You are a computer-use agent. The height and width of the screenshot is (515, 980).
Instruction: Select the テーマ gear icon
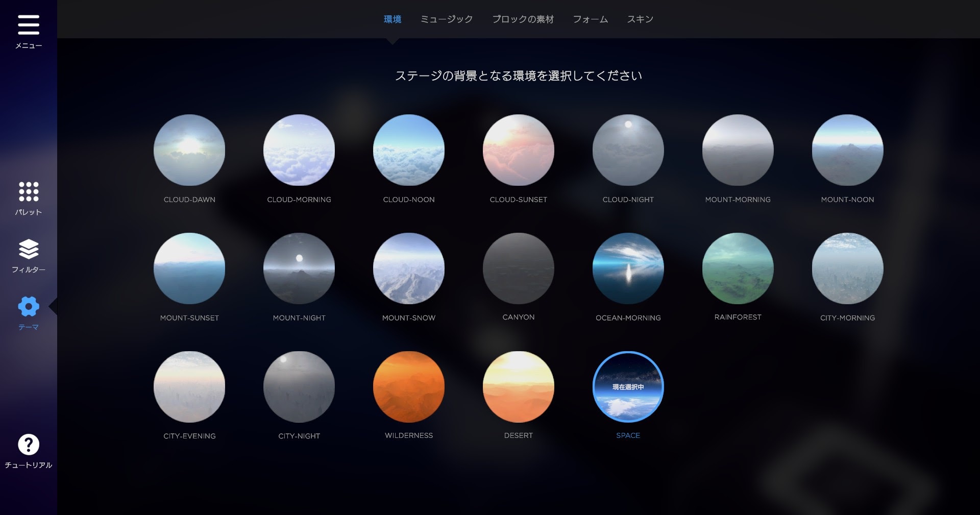(x=29, y=306)
